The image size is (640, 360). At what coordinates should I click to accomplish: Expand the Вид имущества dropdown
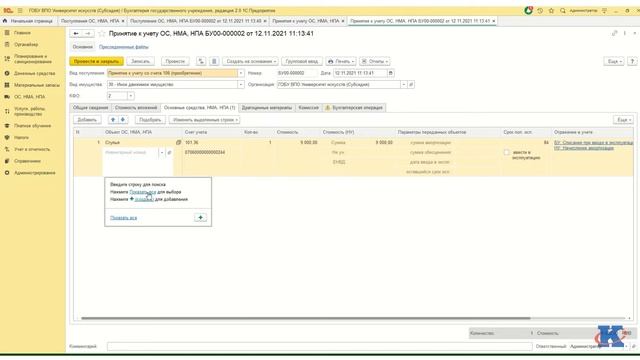(x=241, y=84)
